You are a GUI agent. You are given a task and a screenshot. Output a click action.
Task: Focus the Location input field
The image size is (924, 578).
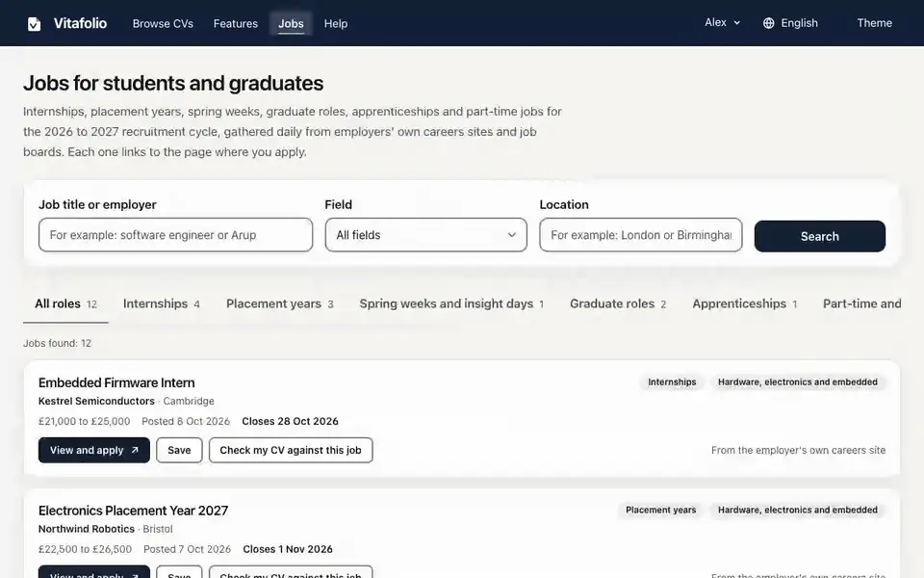click(x=641, y=235)
